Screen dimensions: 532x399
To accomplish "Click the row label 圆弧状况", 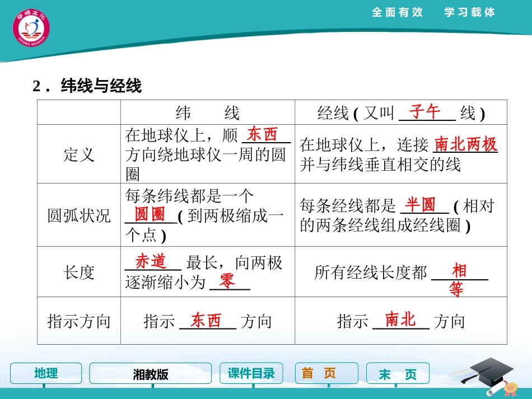I will pos(79,215).
